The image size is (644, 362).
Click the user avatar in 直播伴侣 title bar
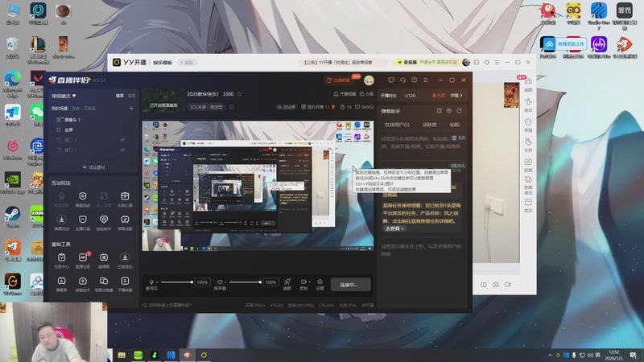pos(369,80)
